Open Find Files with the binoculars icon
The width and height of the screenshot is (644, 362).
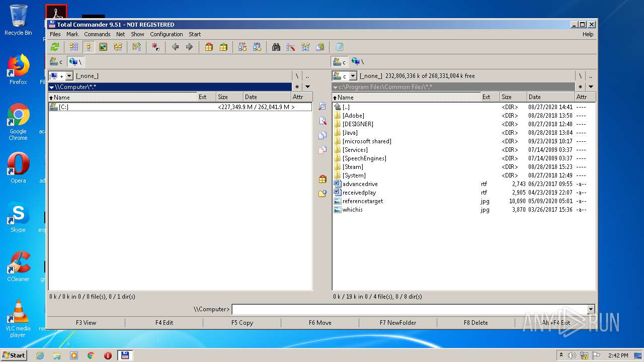[x=276, y=47]
